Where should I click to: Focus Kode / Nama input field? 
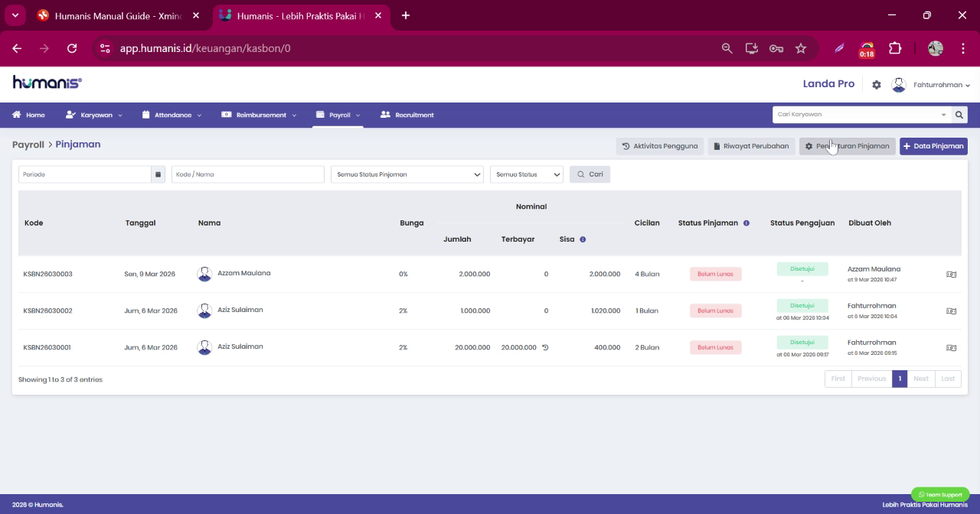tap(248, 174)
